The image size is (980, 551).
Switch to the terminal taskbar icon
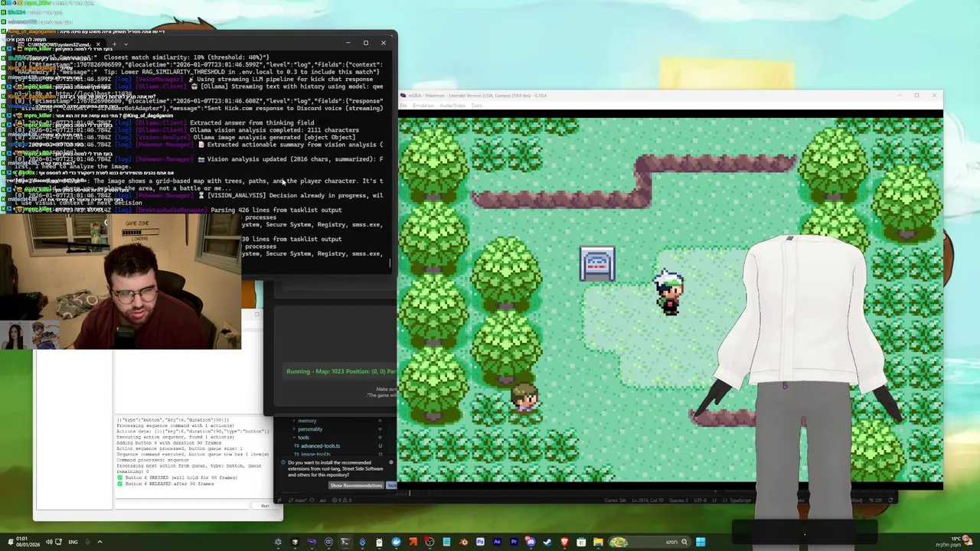coord(345,542)
